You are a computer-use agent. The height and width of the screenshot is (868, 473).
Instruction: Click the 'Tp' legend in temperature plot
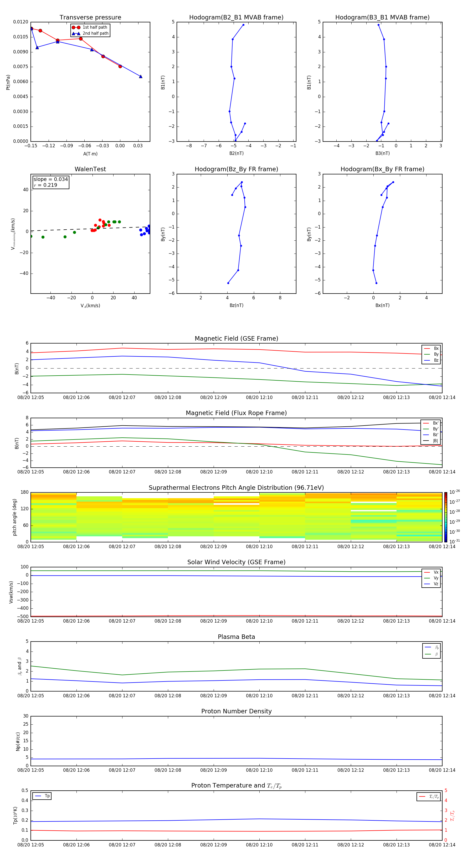tap(42, 796)
